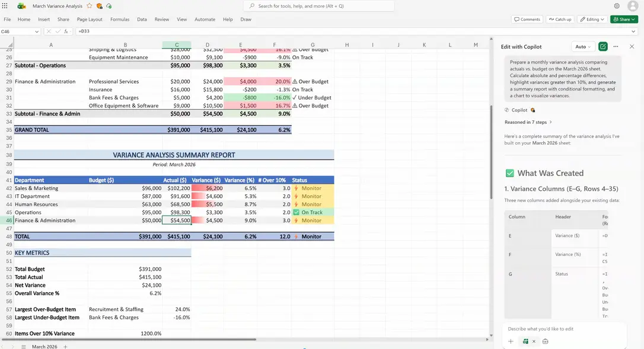This screenshot has width=644, height=349.
Task: Open the app launcher waffle grid
Action: click(5, 6)
